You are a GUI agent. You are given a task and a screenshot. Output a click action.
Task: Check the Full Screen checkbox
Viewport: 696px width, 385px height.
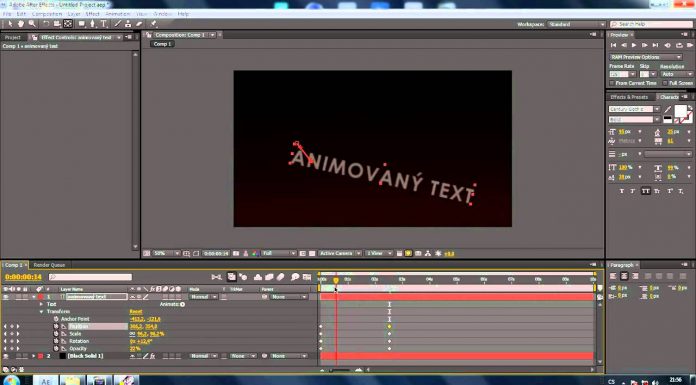(665, 83)
